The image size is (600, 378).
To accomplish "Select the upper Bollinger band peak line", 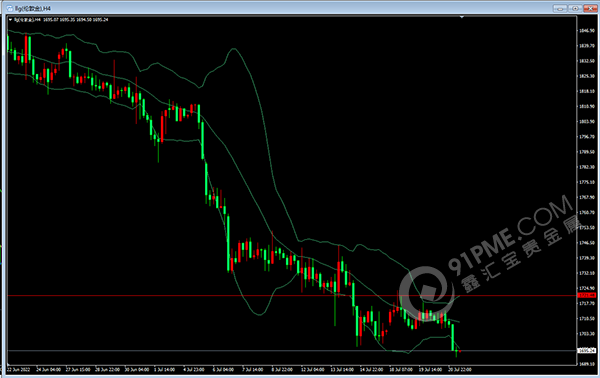I will point(233,49).
